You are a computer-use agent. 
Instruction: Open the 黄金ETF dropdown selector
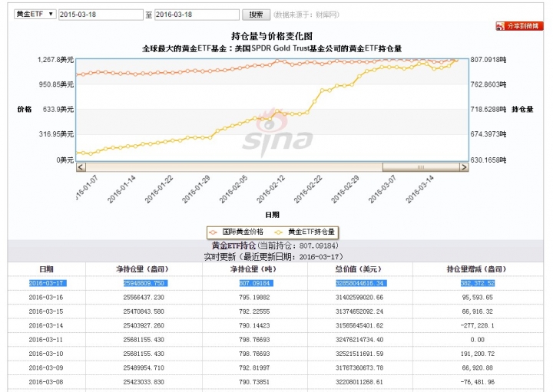click(35, 14)
